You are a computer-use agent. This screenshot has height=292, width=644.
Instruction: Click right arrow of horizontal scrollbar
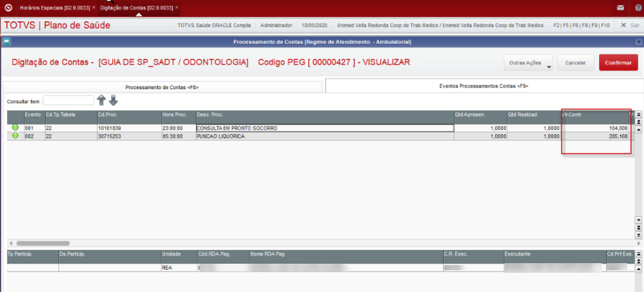pyautogui.click(x=639, y=243)
